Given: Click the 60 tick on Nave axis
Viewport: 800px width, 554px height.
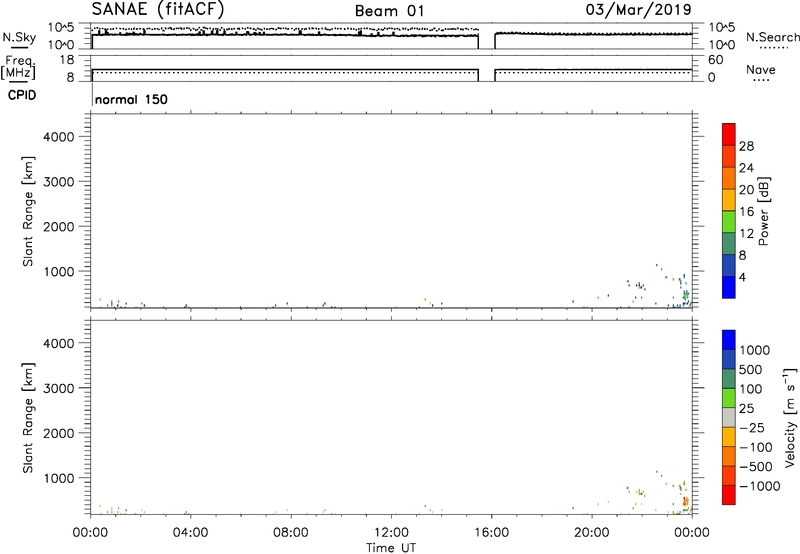Looking at the screenshot, I should coord(715,60).
